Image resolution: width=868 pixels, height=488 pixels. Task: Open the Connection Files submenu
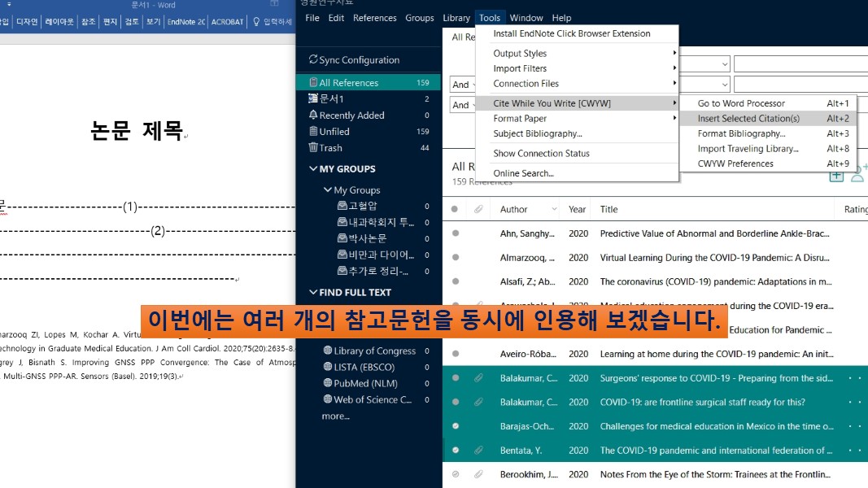(x=577, y=84)
